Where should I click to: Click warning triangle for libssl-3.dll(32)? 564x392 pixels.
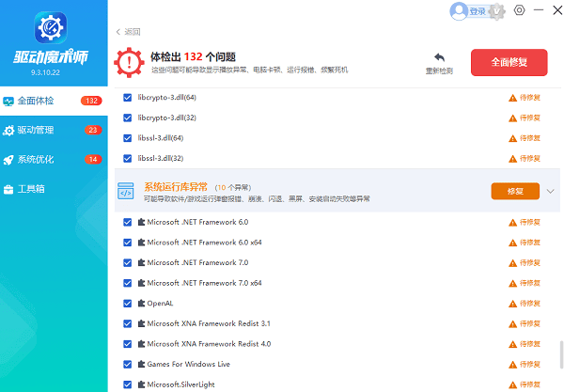point(512,159)
